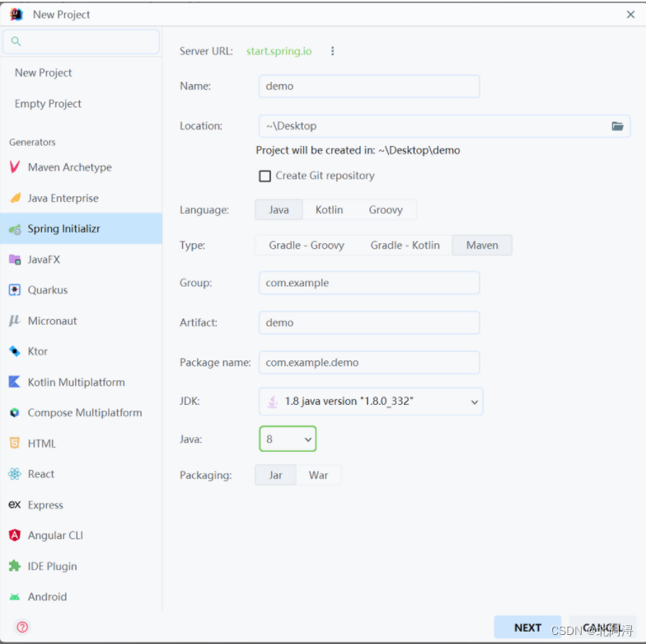Click the Kotlin Multiplatform icon
Image resolution: width=646 pixels, height=644 pixels.
15,382
